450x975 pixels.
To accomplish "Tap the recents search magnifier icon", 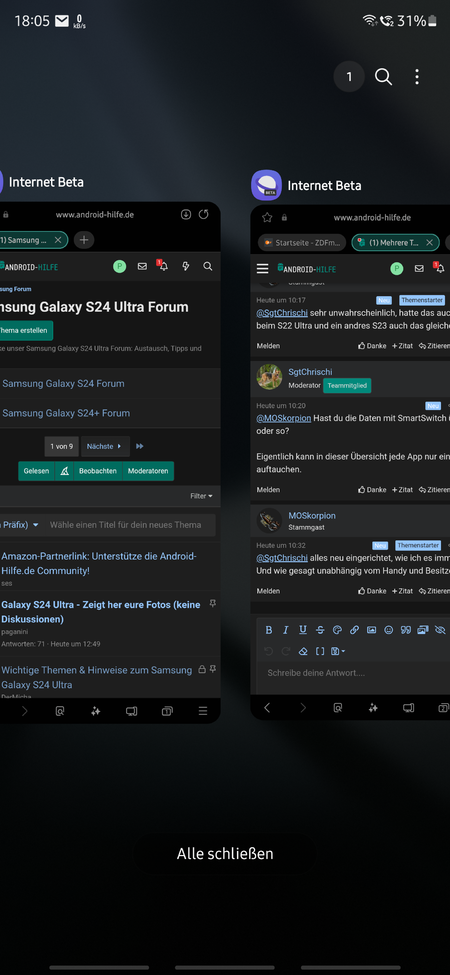I will pyautogui.click(x=383, y=76).
